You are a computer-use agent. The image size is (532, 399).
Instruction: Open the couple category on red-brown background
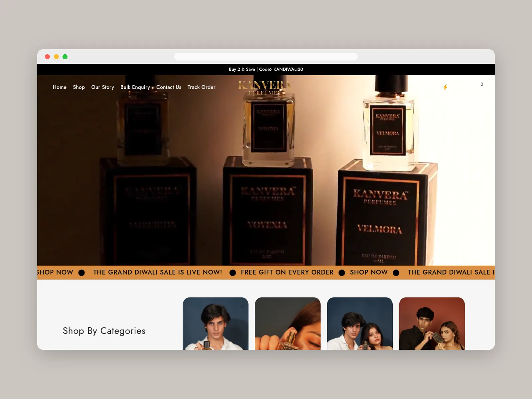432,324
